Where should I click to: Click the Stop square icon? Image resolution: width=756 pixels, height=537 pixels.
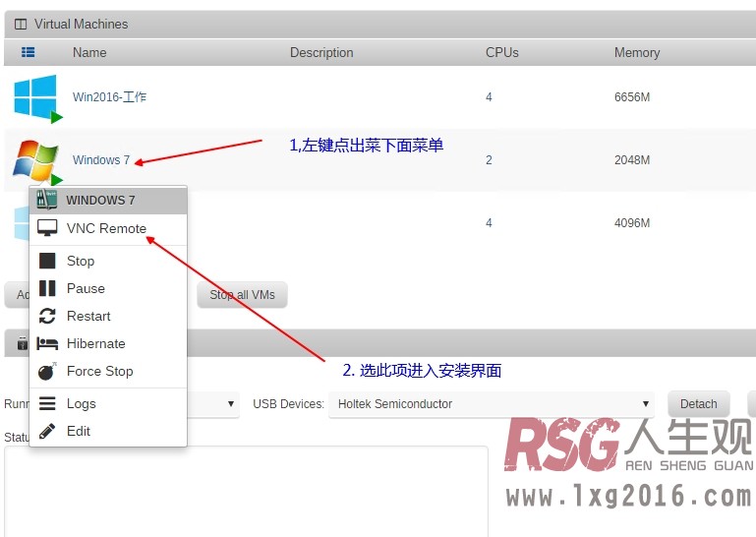[47, 261]
